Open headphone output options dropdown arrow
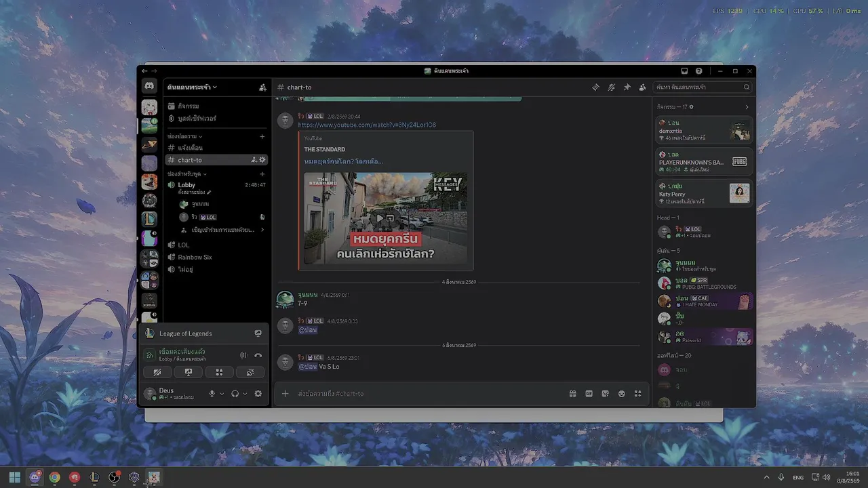 tap(245, 394)
